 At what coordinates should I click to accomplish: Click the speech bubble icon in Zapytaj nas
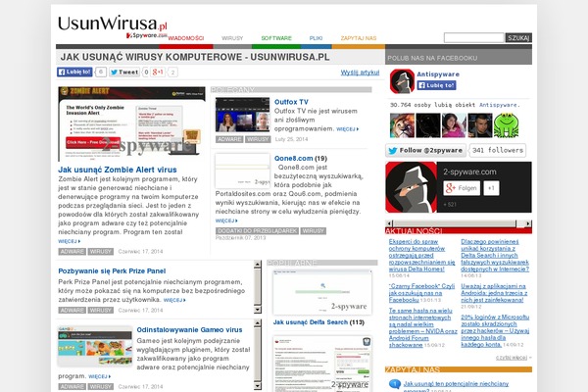coord(395,384)
